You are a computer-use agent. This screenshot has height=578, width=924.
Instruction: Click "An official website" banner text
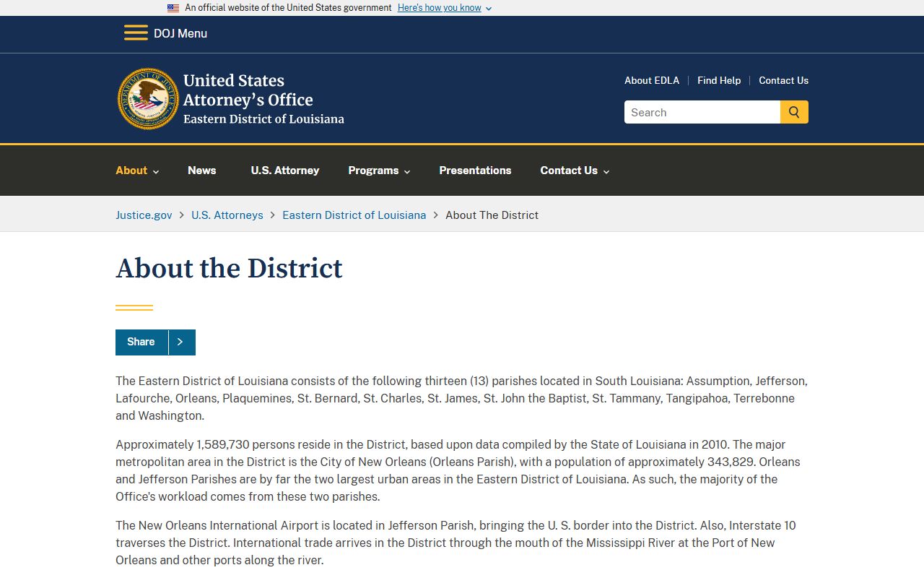coord(288,8)
